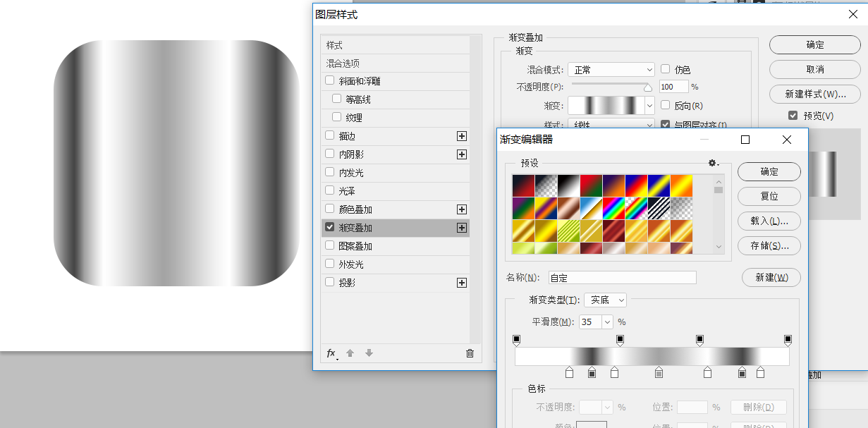Image resolution: width=868 pixels, height=428 pixels.
Task: Click the trash icon to delete effect
Action: pyautogui.click(x=470, y=353)
